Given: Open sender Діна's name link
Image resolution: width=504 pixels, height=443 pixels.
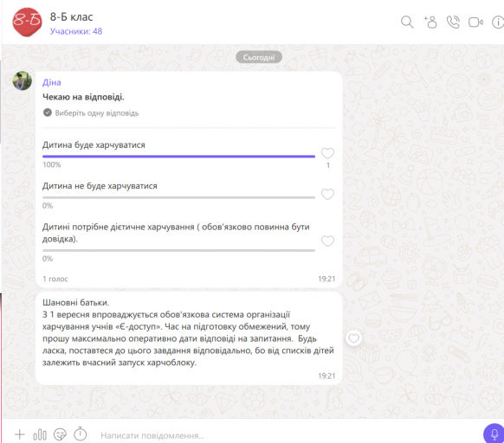Looking at the screenshot, I should pyautogui.click(x=51, y=82).
